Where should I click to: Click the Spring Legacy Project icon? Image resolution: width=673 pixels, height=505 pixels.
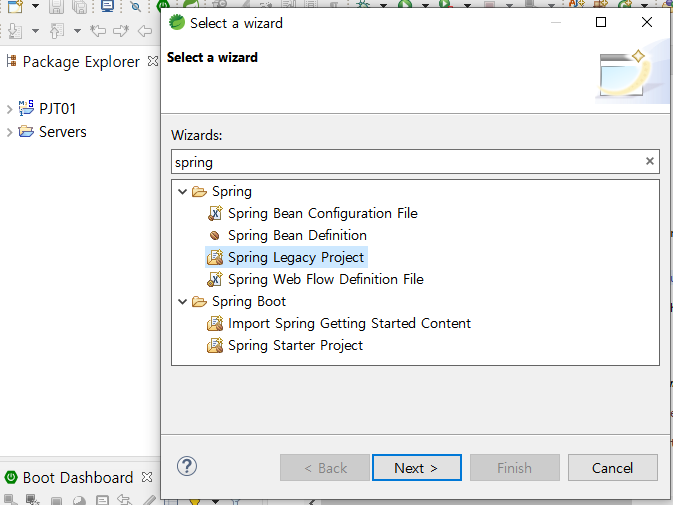click(x=215, y=257)
